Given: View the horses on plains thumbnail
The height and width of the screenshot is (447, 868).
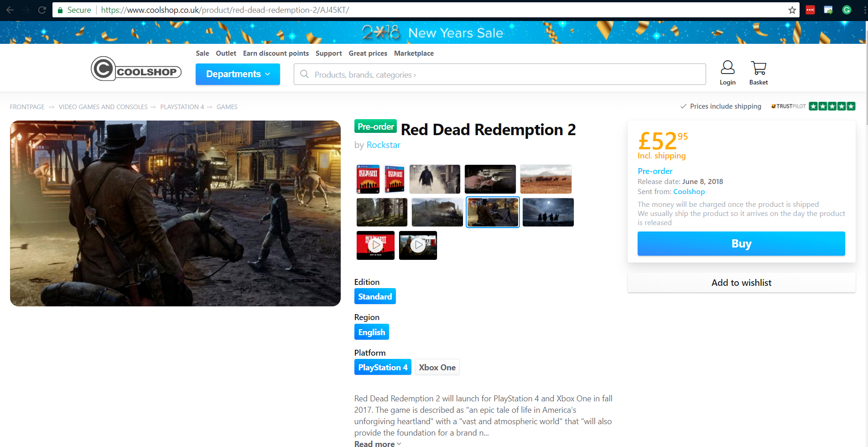Looking at the screenshot, I should click(x=546, y=179).
